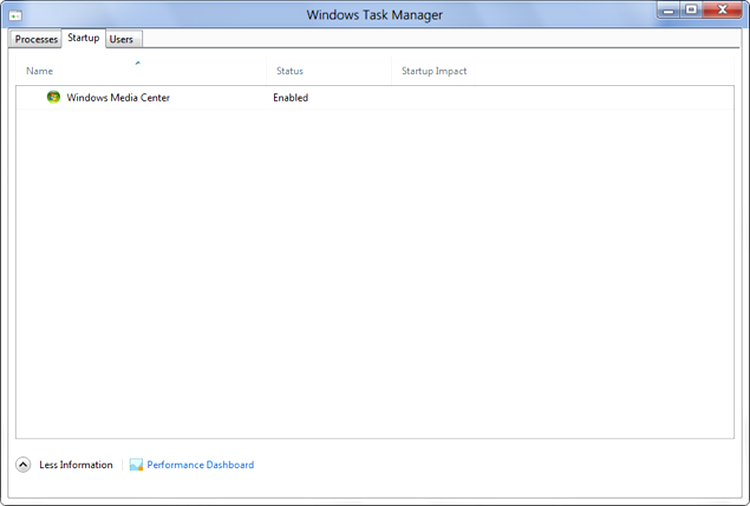Sort by Startup Impact column header

click(433, 71)
